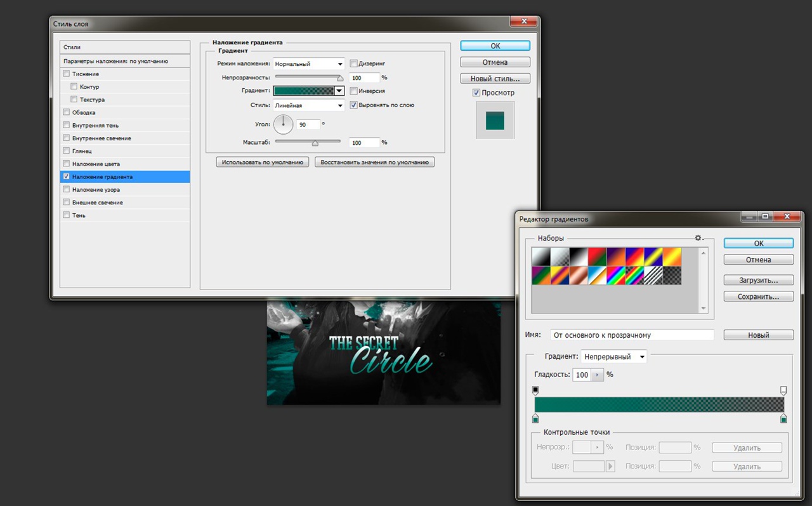Click the gradient Имя text field
This screenshot has height=506, width=812.
click(632, 335)
